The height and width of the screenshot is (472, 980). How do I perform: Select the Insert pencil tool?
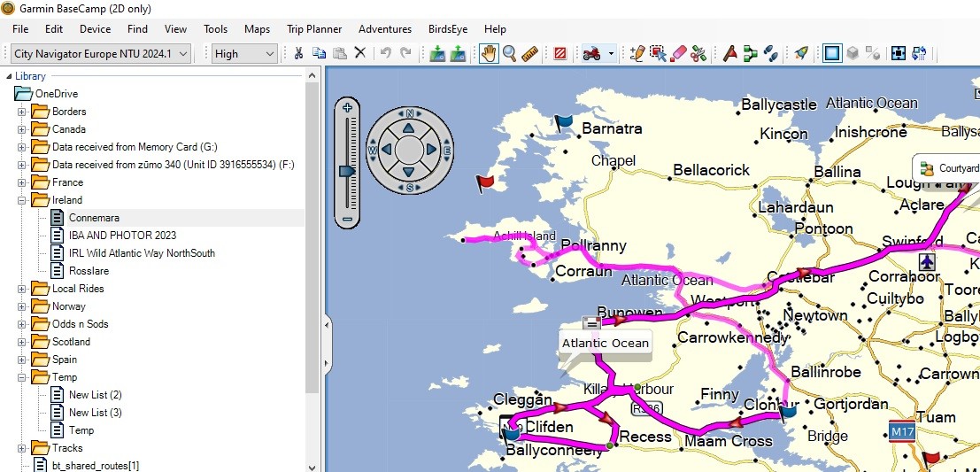coord(637,54)
